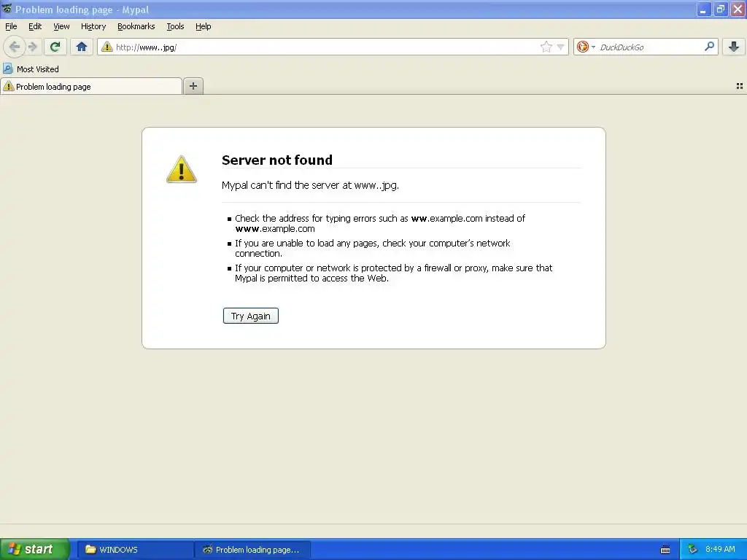Open the File menu
Screen dimensions: 747x560
pyautogui.click(x=11, y=26)
